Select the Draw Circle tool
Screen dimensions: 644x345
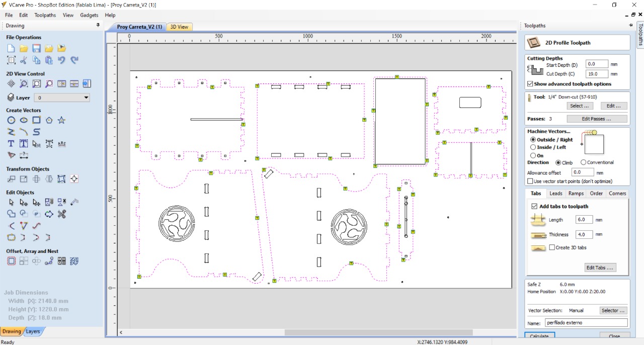coord(11,120)
